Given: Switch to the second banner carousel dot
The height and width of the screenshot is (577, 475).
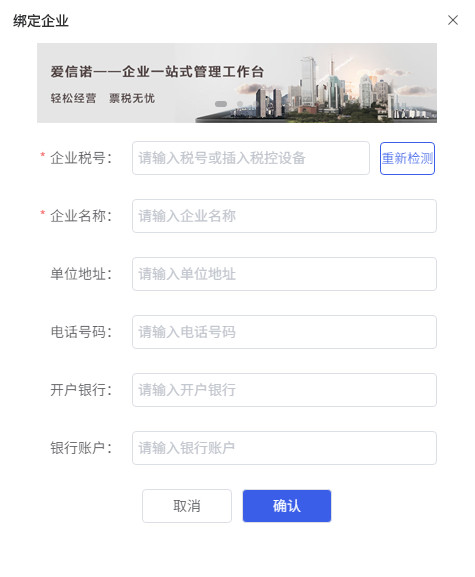Looking at the screenshot, I should click(x=240, y=104).
